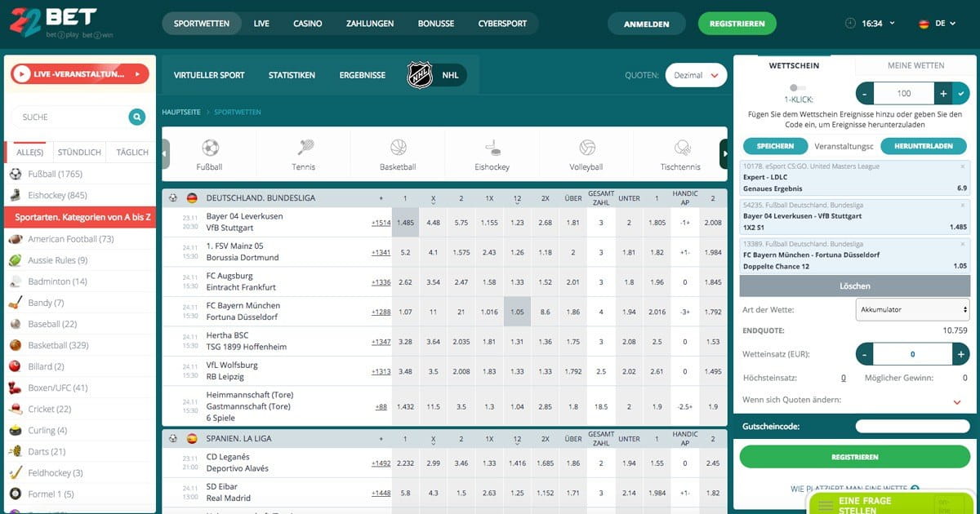The width and height of the screenshot is (980, 514).
Task: Click the SPEICHERN button in bet slip
Action: 776,146
